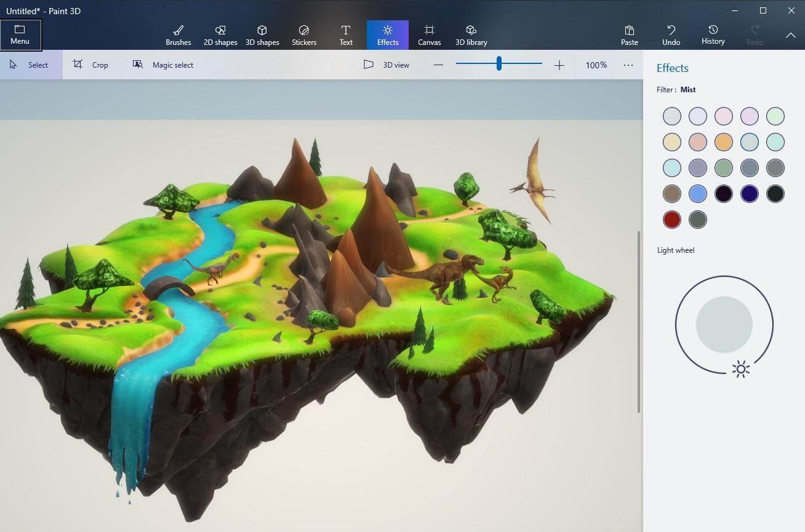Pick the muted purple filter swatch
The width and height of the screenshot is (805, 532).
point(698,168)
